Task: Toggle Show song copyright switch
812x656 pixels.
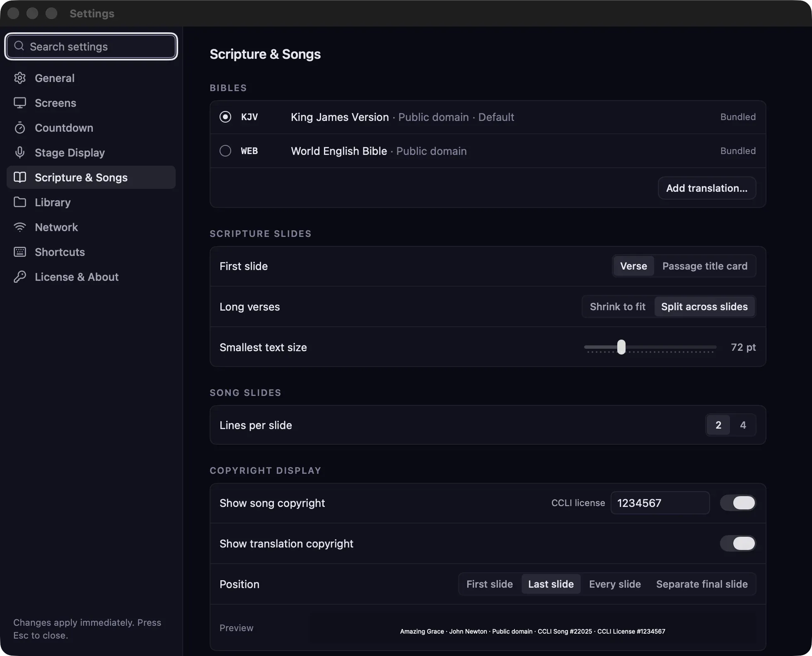Action: (x=738, y=503)
